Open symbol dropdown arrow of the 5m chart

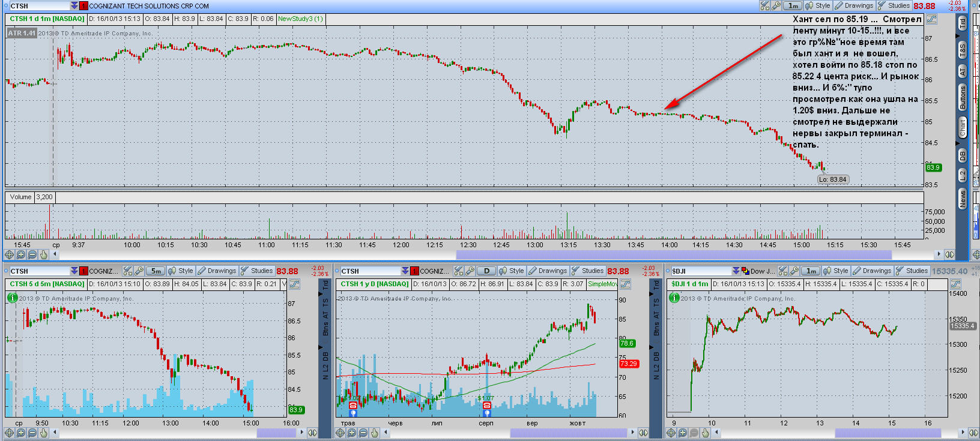(74, 271)
